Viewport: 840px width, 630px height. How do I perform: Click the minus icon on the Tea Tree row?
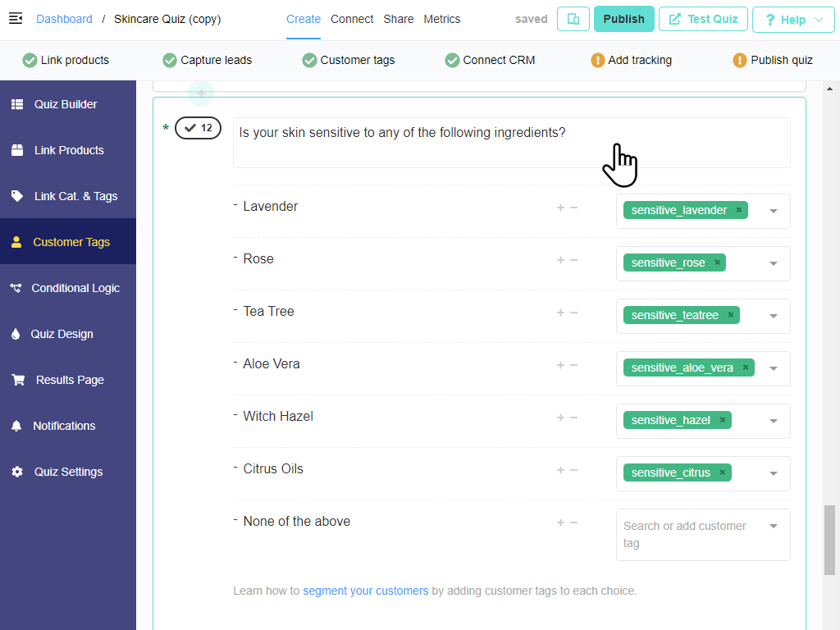573,313
